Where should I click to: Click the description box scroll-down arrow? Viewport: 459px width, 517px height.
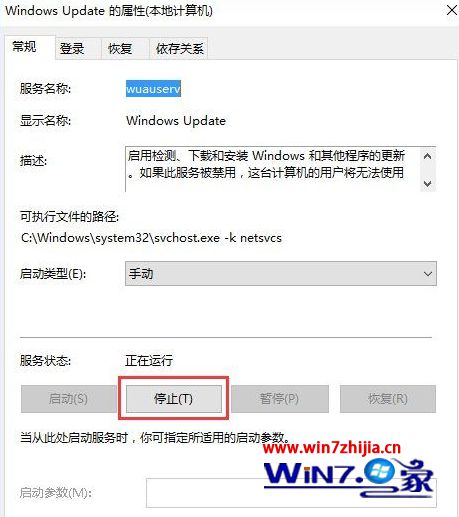click(x=428, y=183)
